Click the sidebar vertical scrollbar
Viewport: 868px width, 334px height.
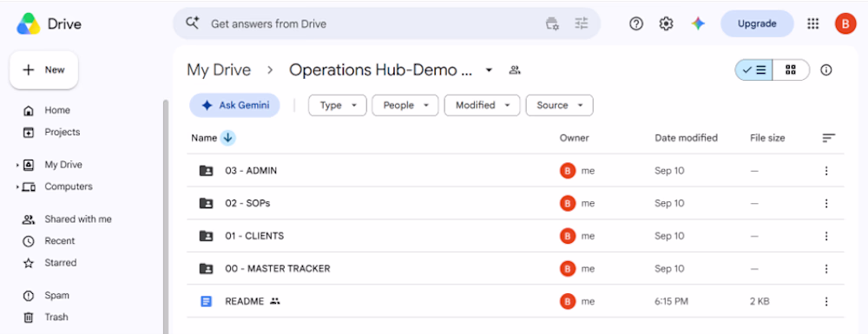[x=165, y=217]
